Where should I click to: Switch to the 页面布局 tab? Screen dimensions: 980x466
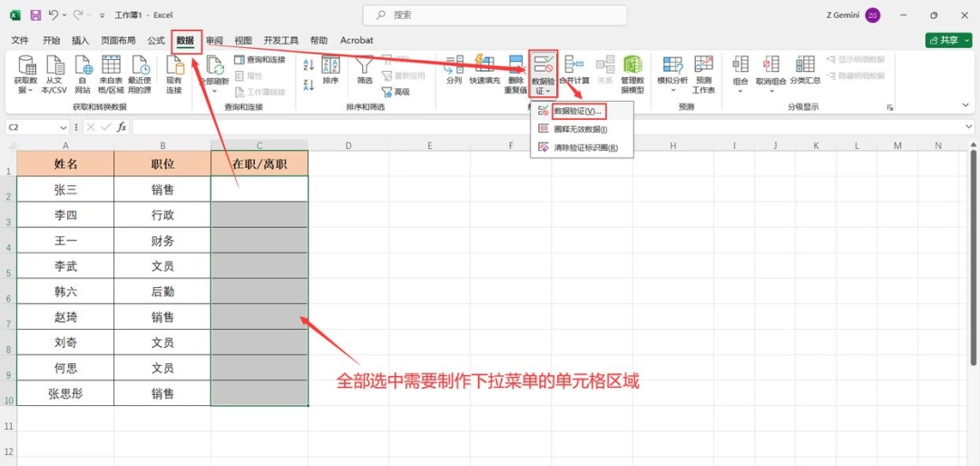tap(118, 40)
